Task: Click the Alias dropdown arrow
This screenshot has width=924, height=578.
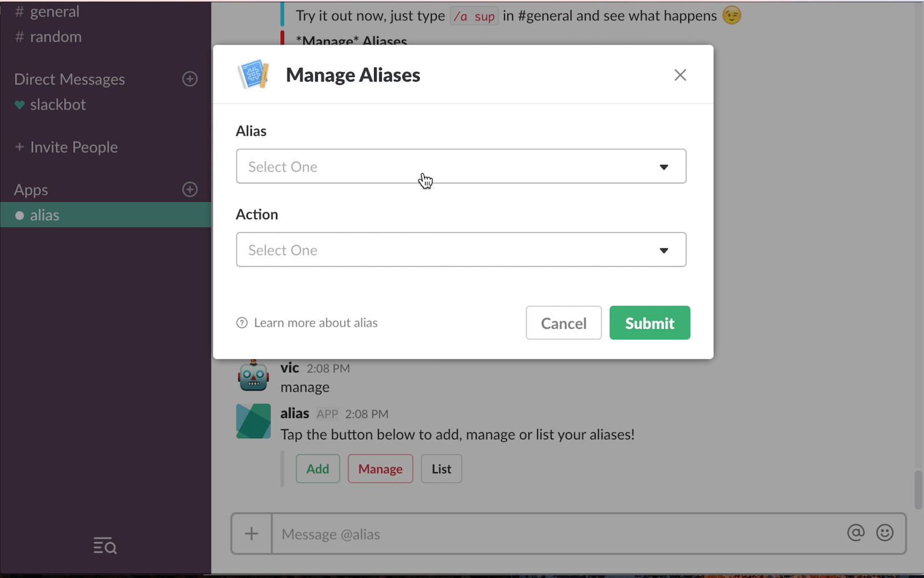Action: 664,167
